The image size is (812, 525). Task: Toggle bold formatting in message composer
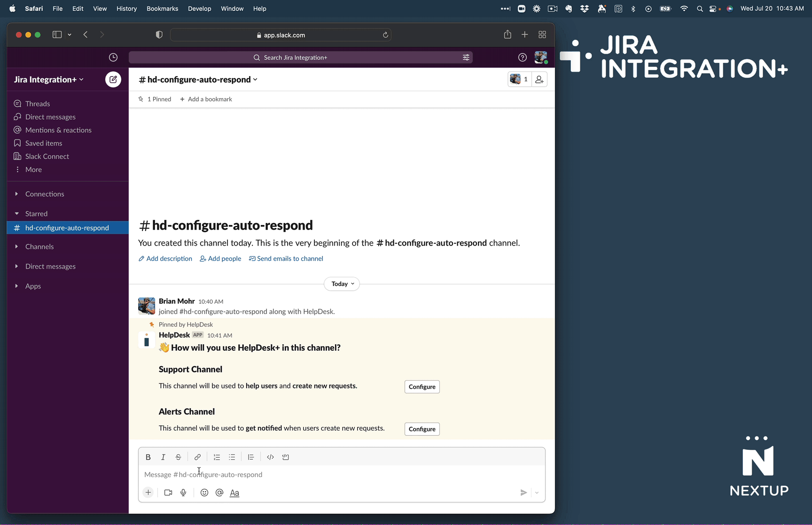148,457
